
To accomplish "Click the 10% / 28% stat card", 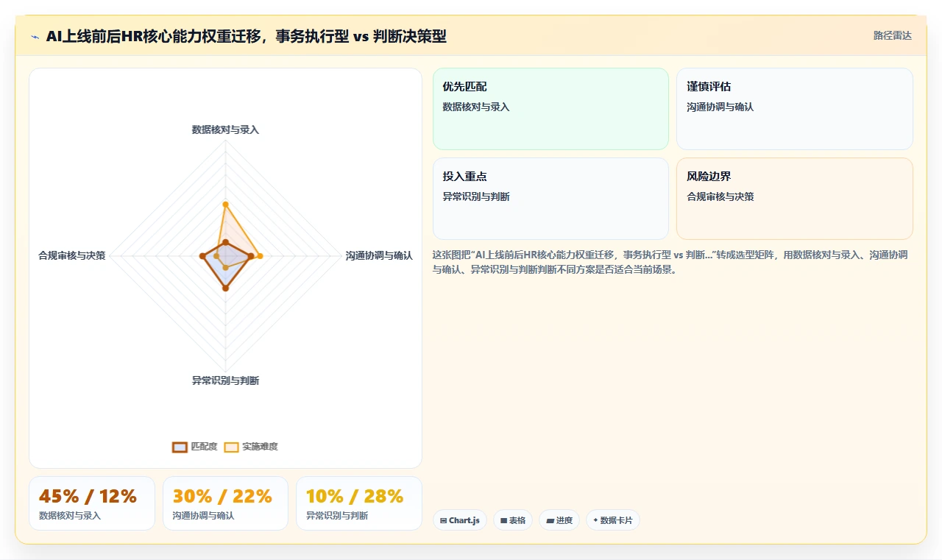I will 359,503.
